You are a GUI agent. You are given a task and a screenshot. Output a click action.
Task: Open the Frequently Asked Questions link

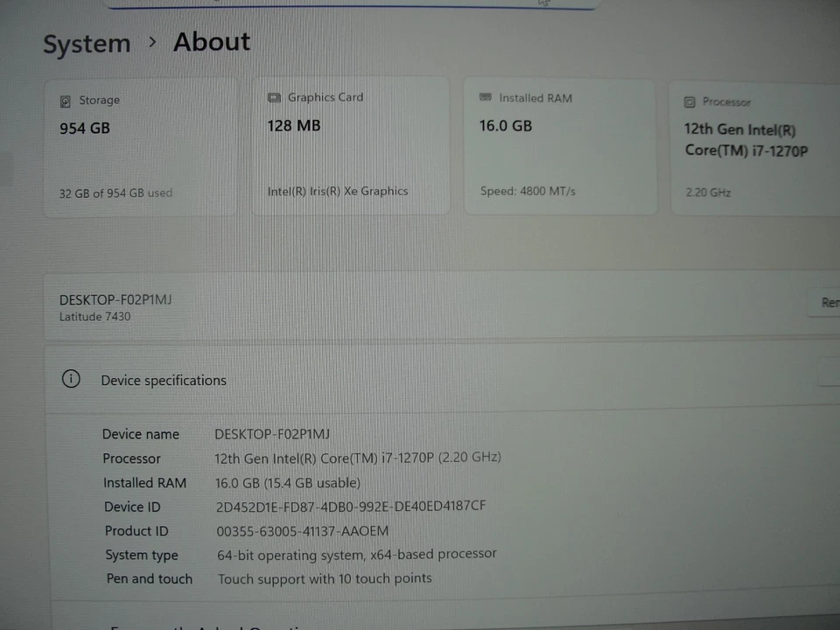click(210, 626)
